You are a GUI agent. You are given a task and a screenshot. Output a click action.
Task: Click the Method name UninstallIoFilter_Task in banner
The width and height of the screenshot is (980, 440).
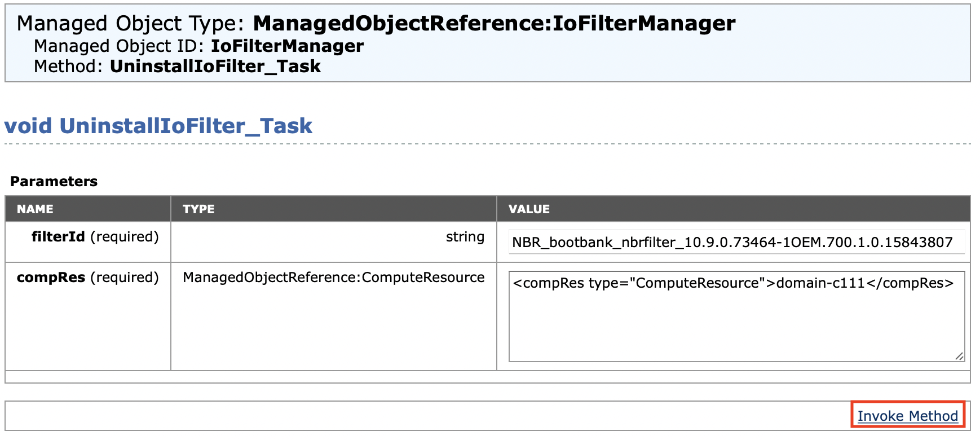tap(215, 67)
